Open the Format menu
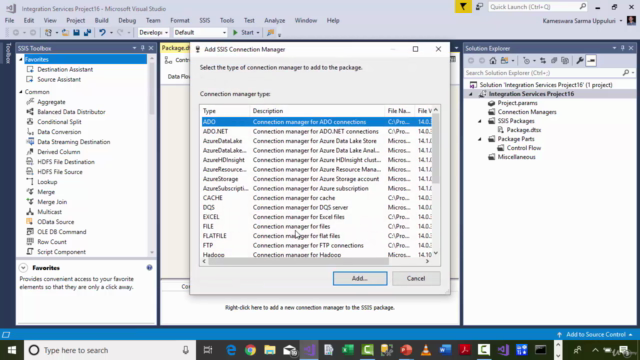The image size is (640, 360). (x=180, y=20)
